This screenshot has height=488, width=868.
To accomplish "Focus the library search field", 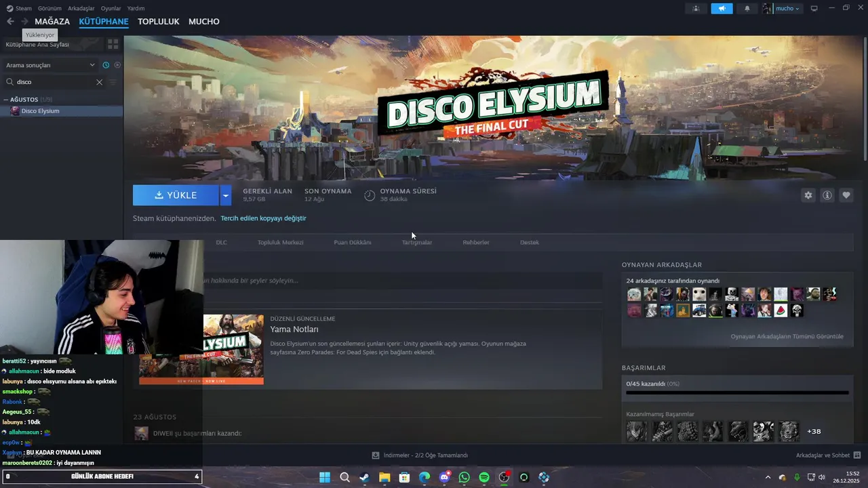I will (55, 82).
